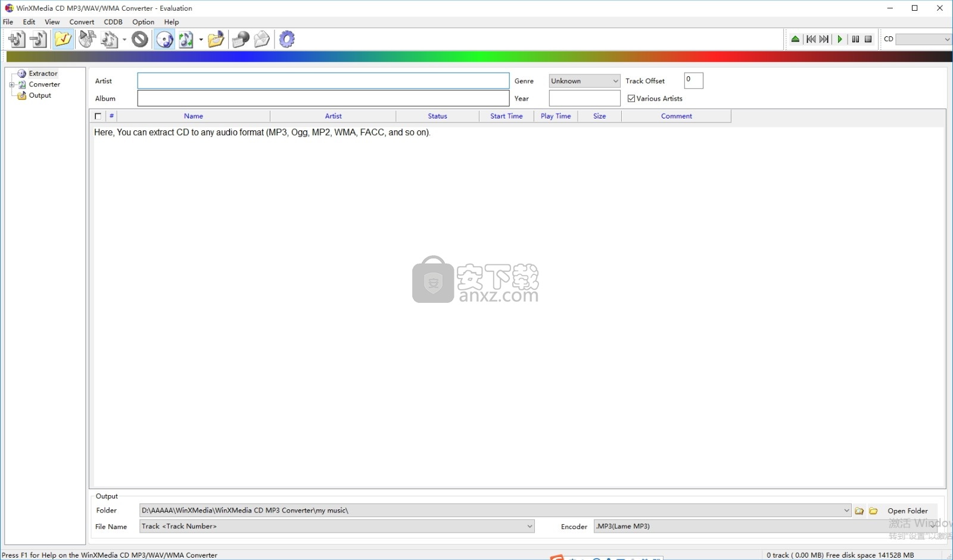The width and height of the screenshot is (953, 560).
Task: Click the Artist input field
Action: tap(323, 81)
